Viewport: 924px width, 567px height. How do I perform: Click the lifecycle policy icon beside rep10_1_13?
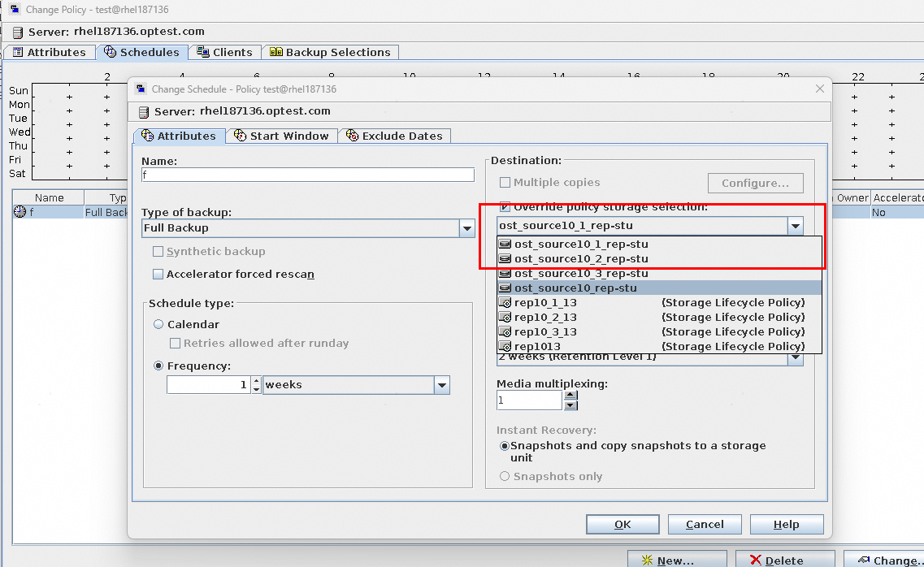click(x=505, y=303)
